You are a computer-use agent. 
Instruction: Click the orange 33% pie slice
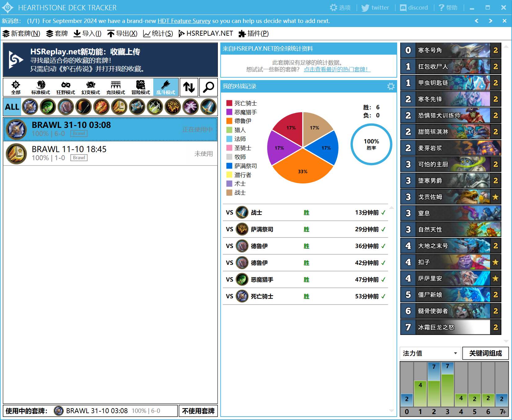pyautogui.click(x=303, y=169)
